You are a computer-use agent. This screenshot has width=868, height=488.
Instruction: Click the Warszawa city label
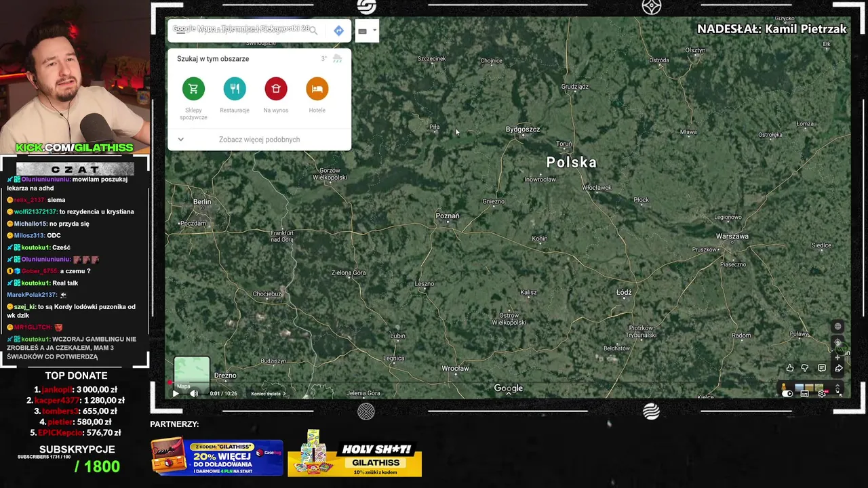pos(732,236)
